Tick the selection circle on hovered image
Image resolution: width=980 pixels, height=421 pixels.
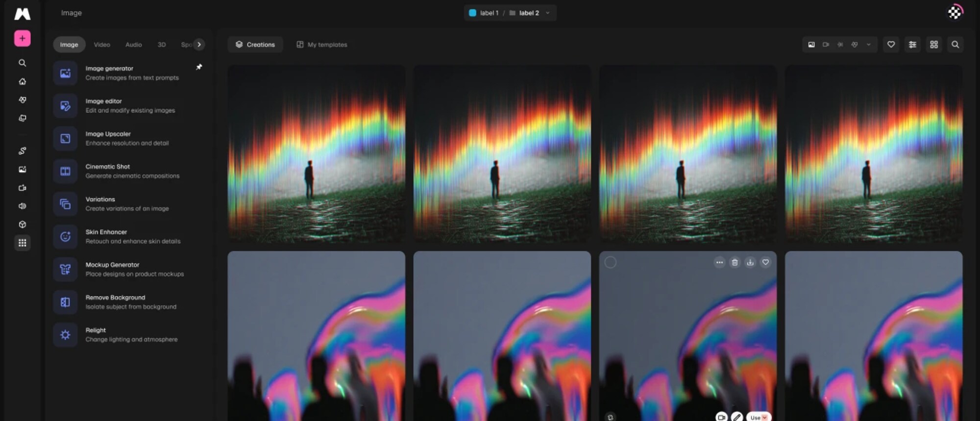(610, 263)
